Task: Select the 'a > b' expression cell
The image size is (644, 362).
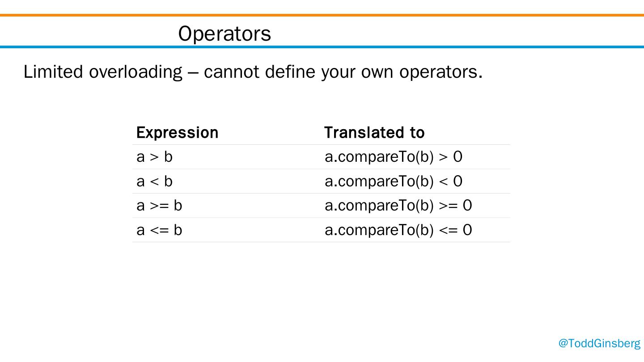Action: point(154,157)
